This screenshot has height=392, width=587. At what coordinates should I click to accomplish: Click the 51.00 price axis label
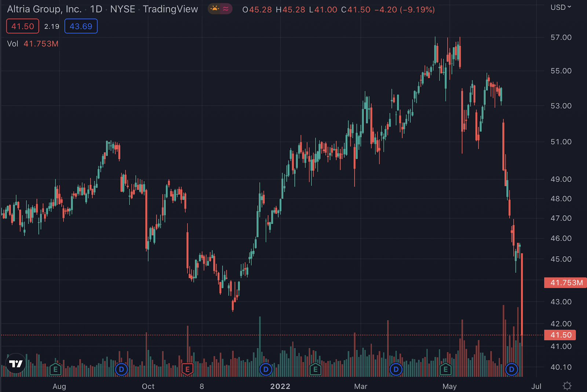(561, 142)
